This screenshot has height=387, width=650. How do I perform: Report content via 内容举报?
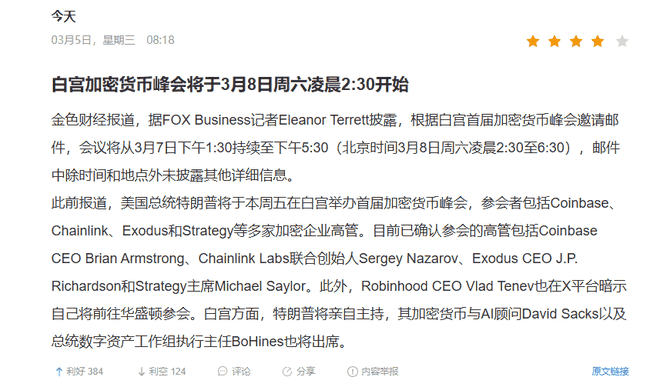click(373, 372)
